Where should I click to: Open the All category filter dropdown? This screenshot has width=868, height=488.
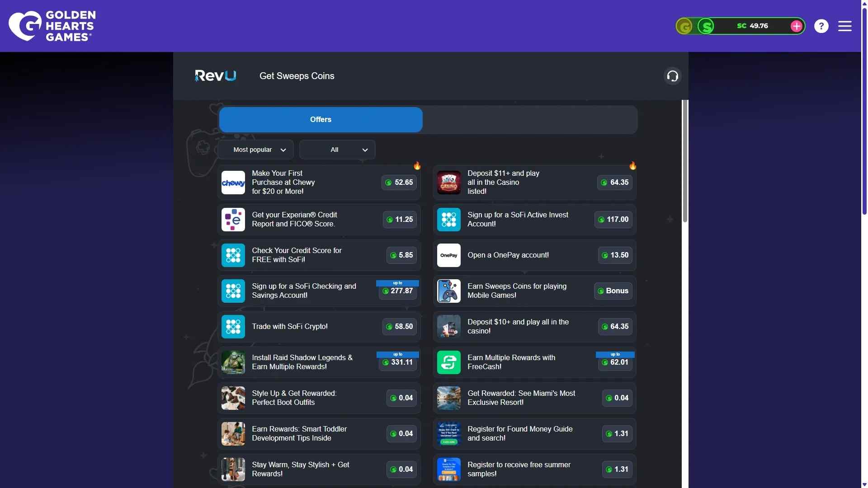coord(337,150)
